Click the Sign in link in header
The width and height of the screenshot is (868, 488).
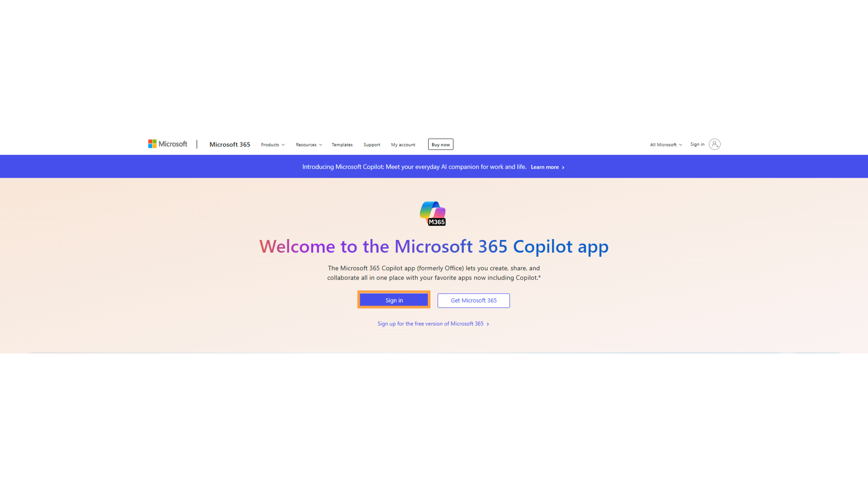coord(697,144)
